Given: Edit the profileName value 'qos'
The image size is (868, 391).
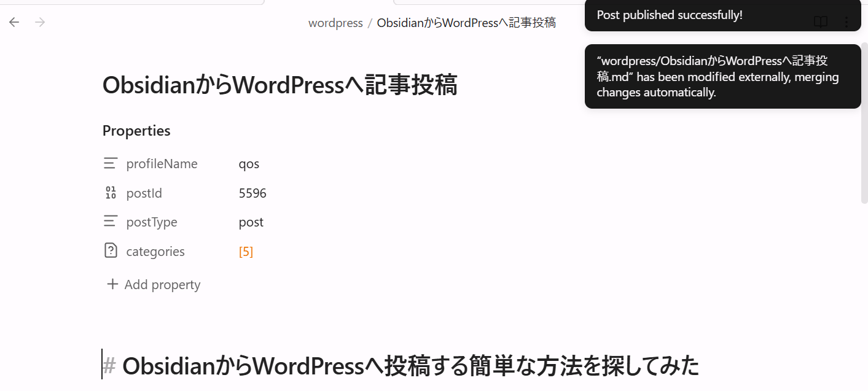Looking at the screenshot, I should click(x=249, y=164).
